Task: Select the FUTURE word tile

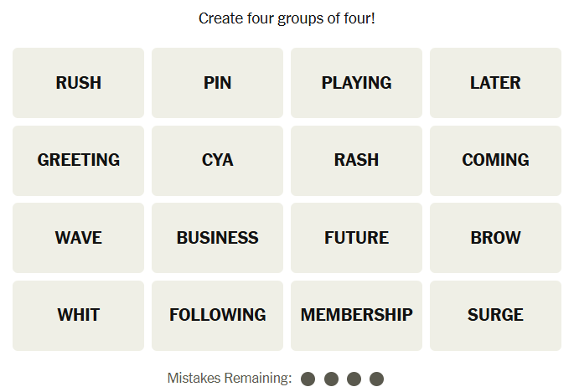Action: 356,238
